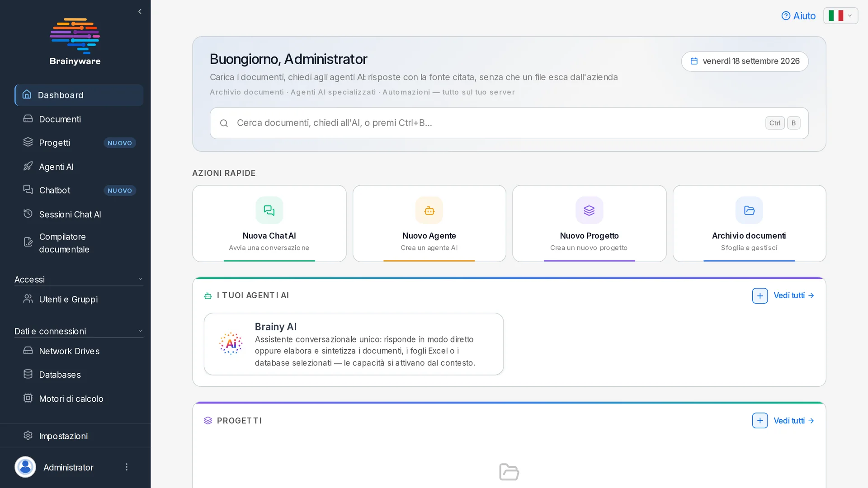This screenshot has height=488, width=868.
Task: Open the Brainy AI agent card
Action: [x=354, y=344]
